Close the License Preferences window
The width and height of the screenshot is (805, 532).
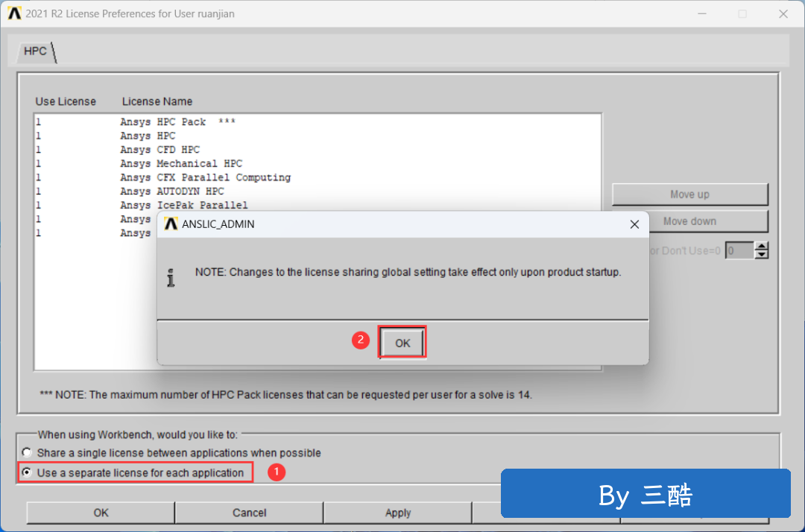(783, 14)
